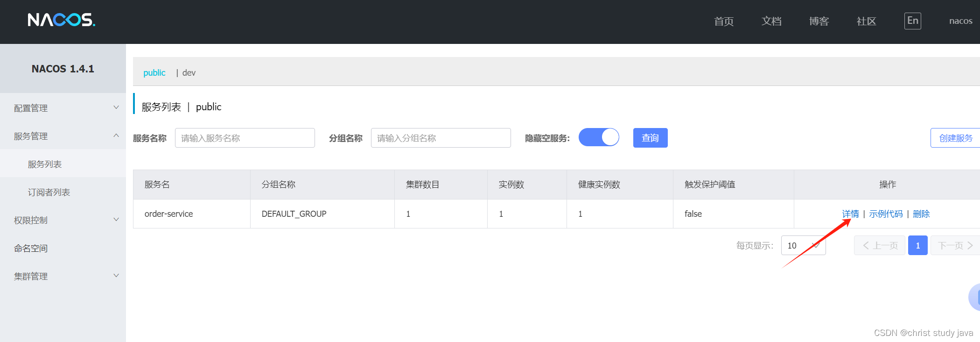Click the 创建服务 button
980x342 pixels.
(x=955, y=138)
